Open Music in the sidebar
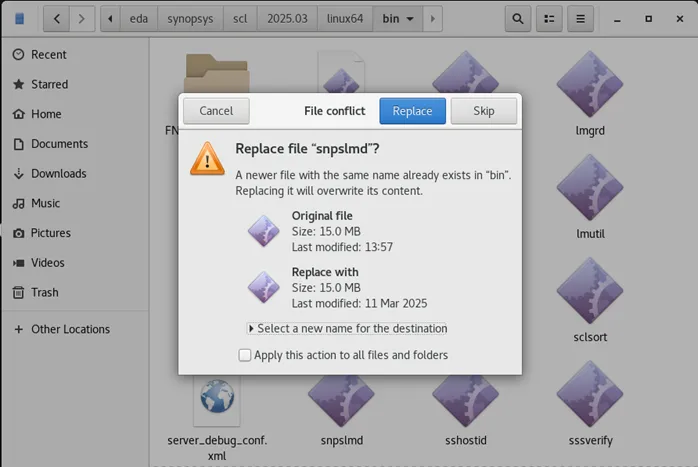 (x=75, y=203)
